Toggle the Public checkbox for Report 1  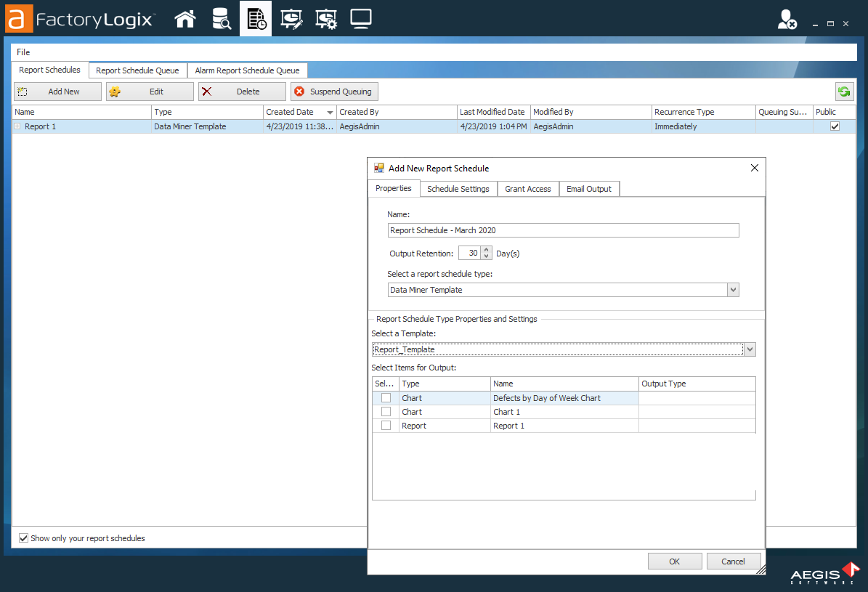tap(835, 126)
